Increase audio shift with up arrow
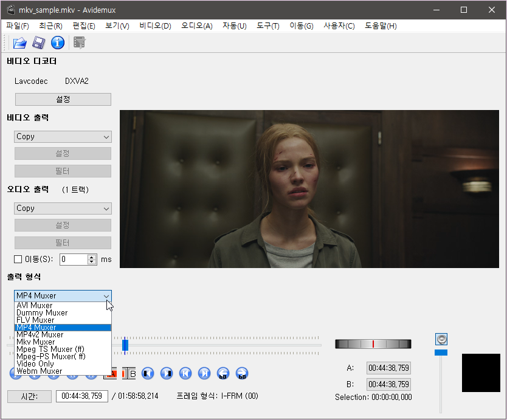 tap(92, 256)
